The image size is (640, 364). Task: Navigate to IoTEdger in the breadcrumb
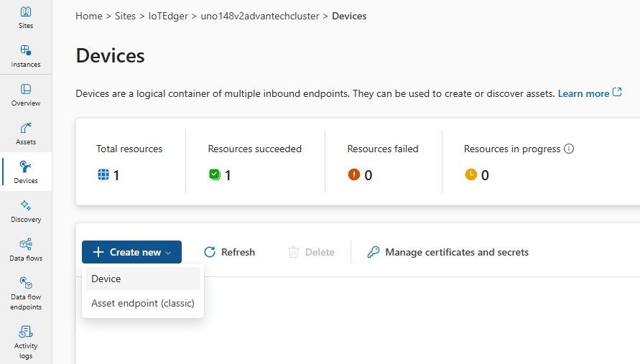(168, 16)
